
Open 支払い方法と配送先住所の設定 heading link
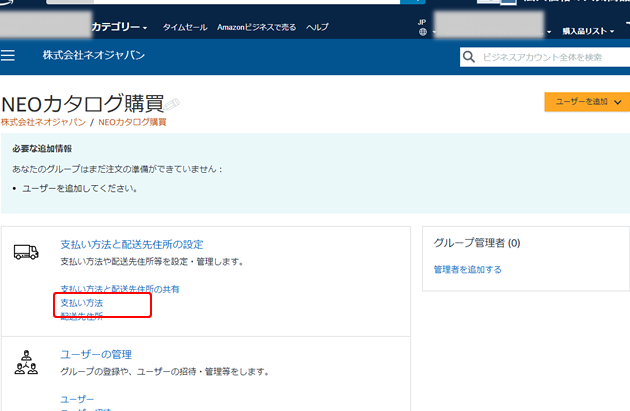[x=132, y=244]
